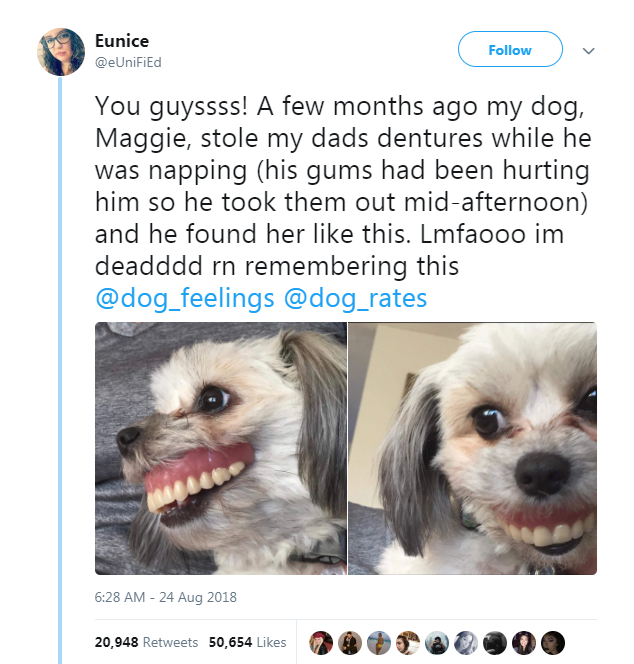634x664 pixels.
Task: Click the first liker avatar in the row
Action: [322, 642]
